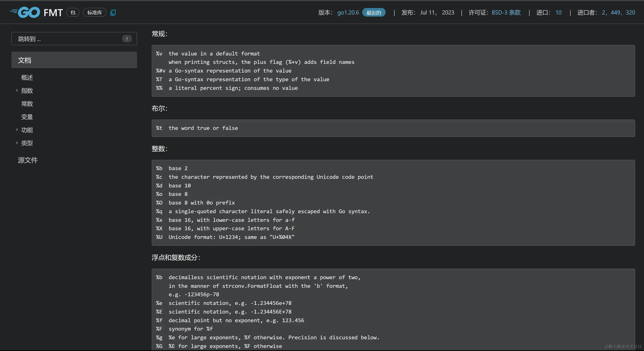This screenshot has height=351, width=644.
Task: Click the 最近的 latest badge
Action: [373, 12]
